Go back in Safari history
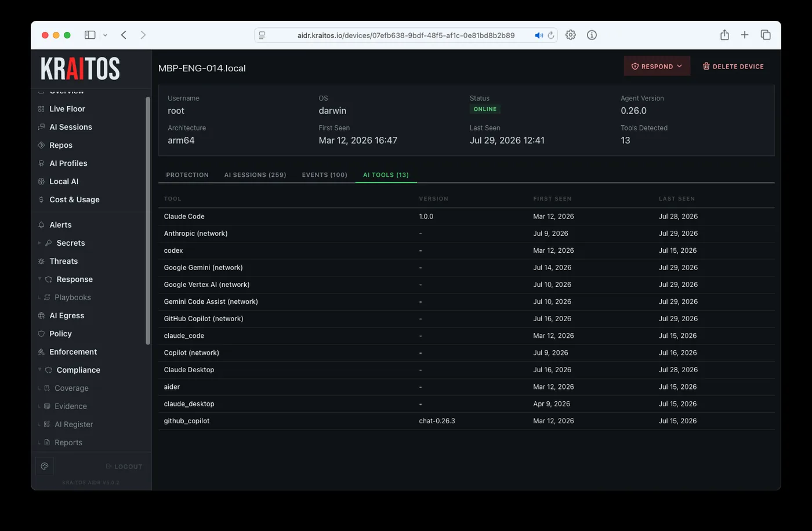 click(x=124, y=35)
